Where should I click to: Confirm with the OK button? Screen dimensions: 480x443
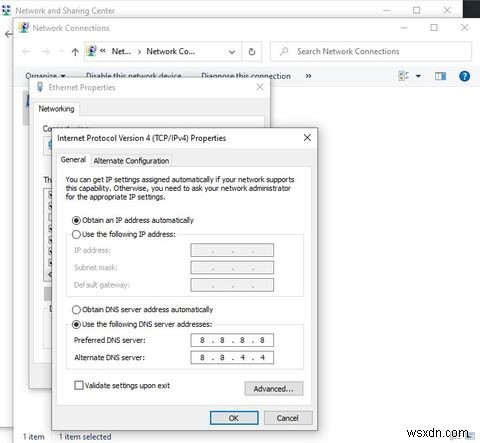tap(234, 418)
